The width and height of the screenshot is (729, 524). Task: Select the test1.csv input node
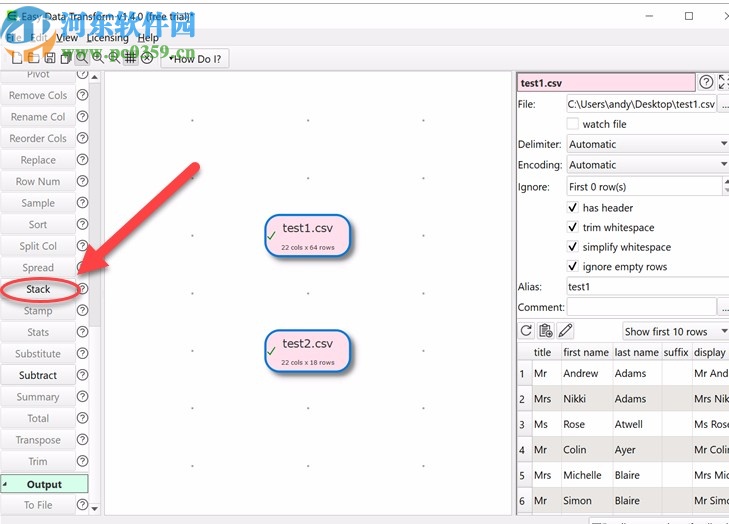point(307,236)
